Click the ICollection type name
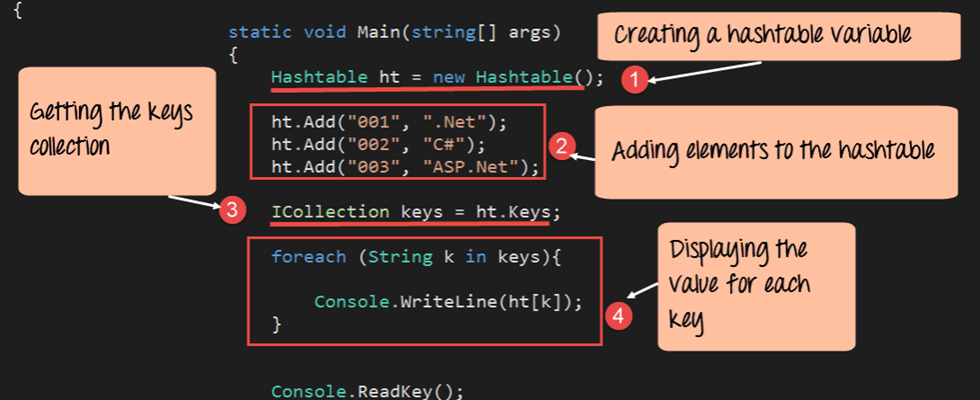Screen dimensions: 980x400 (x=330, y=211)
